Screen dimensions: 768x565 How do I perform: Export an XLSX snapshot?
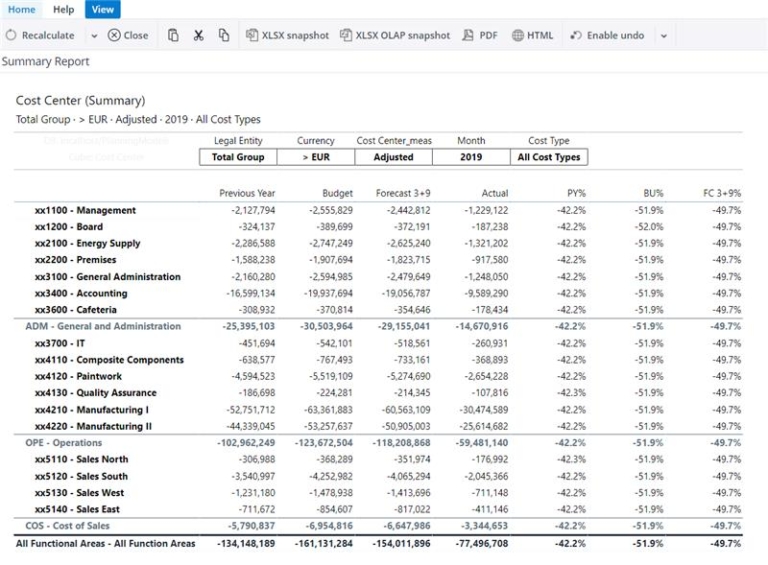pos(287,35)
